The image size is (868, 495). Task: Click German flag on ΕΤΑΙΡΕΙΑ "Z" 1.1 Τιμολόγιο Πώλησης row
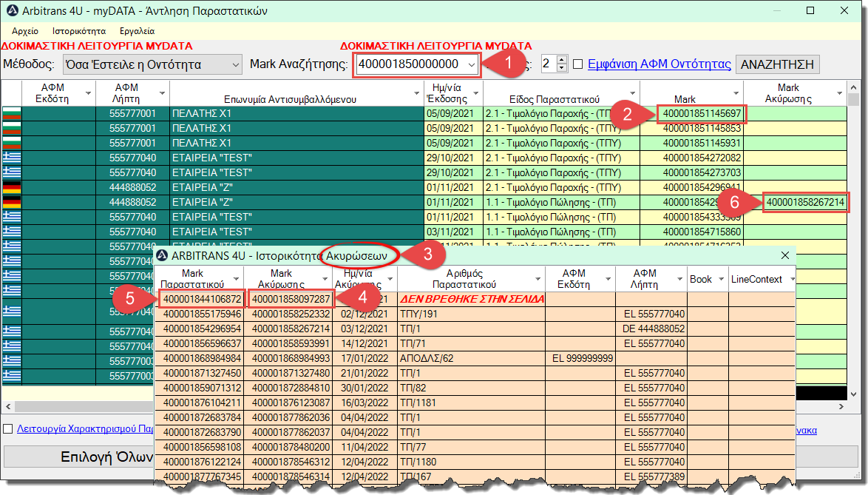12,202
